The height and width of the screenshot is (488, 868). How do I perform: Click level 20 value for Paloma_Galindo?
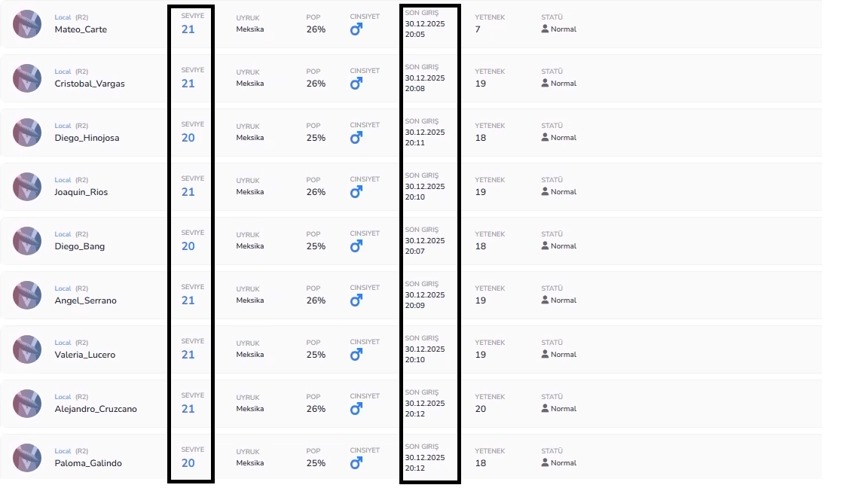point(188,463)
